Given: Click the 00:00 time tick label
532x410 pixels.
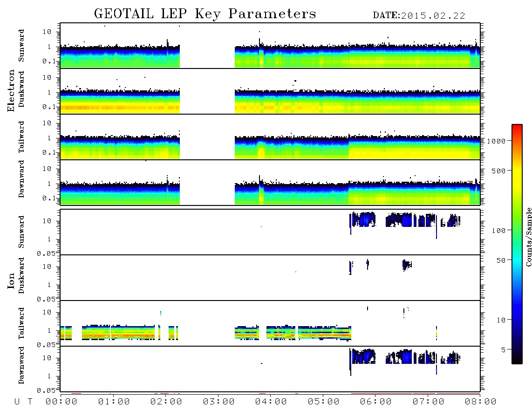Looking at the screenshot, I should [61, 402].
